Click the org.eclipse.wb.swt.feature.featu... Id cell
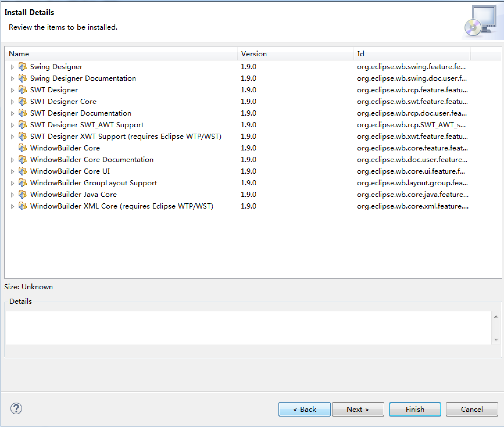 (412, 102)
